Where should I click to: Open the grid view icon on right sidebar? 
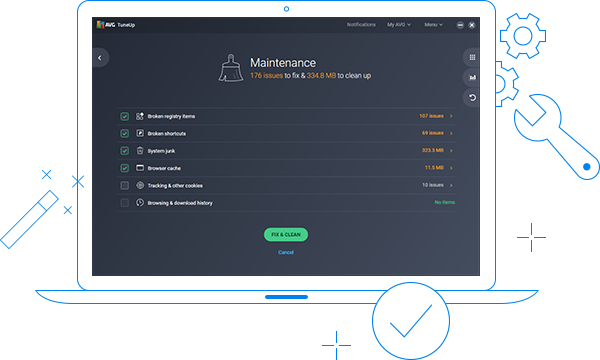coord(472,57)
